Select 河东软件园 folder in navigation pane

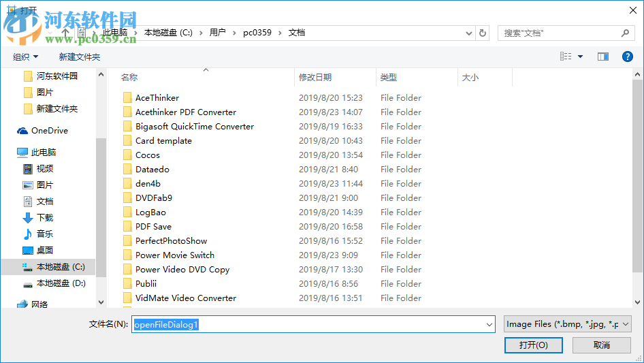click(51, 76)
